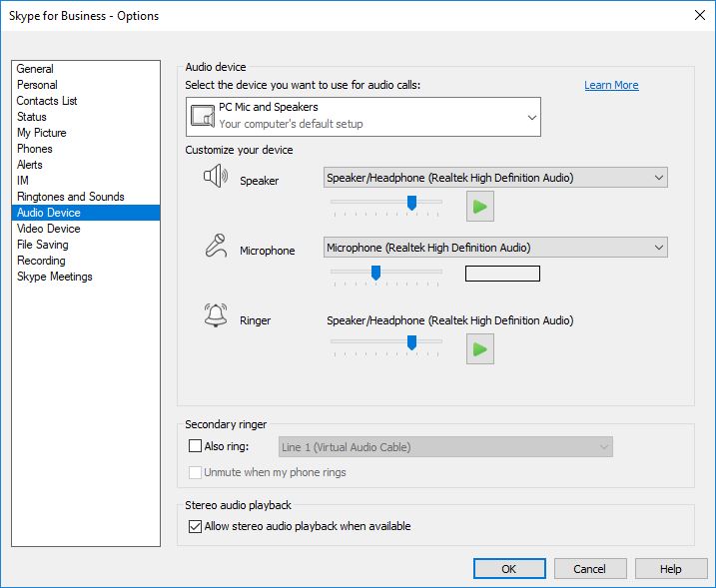
Task: Select Audio Device in the list
Action: coord(86,213)
